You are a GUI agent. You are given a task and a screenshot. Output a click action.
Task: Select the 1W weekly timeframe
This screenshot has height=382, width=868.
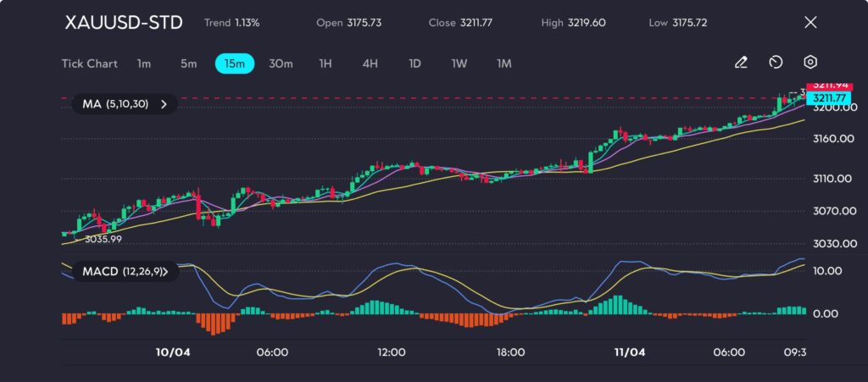pyautogui.click(x=459, y=64)
